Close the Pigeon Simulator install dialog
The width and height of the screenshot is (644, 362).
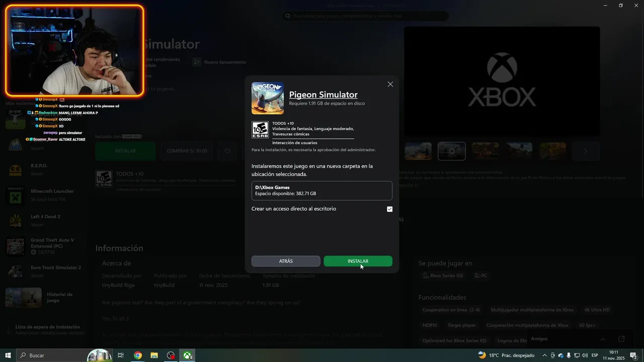pos(390,84)
